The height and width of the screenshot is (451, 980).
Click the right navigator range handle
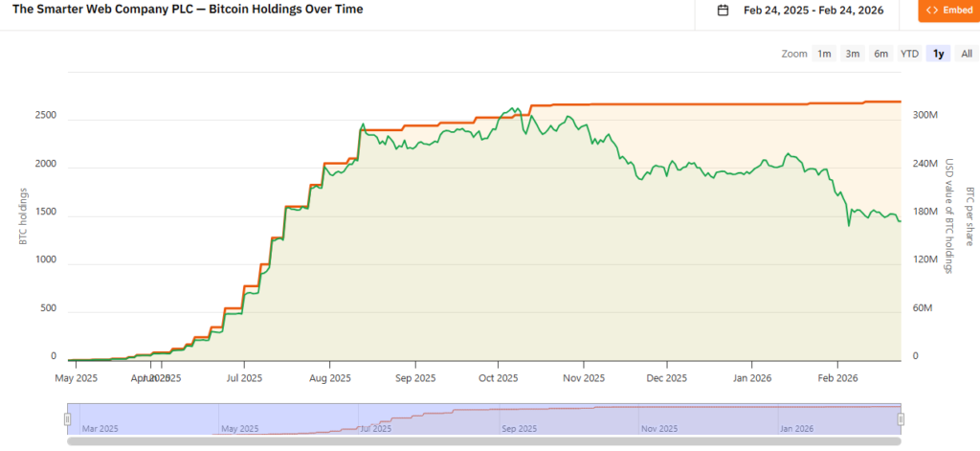tap(901, 418)
